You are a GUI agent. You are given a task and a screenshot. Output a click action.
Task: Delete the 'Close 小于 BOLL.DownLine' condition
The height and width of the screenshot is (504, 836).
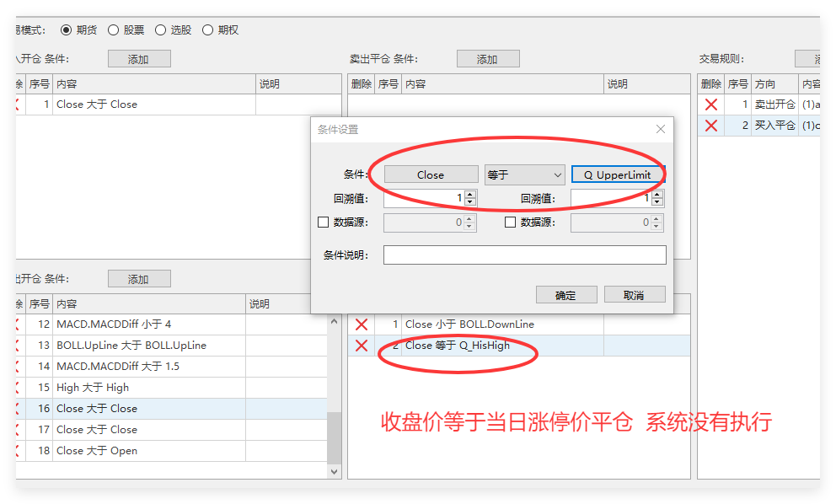tap(362, 324)
